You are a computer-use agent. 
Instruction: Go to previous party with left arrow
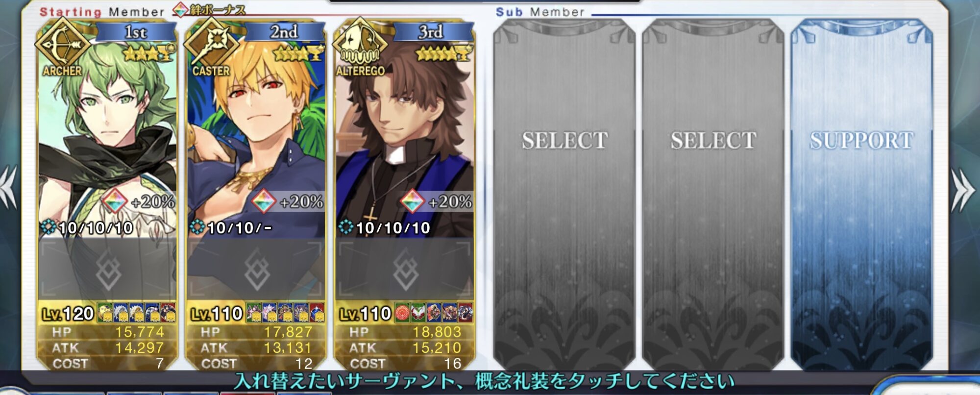8,189
